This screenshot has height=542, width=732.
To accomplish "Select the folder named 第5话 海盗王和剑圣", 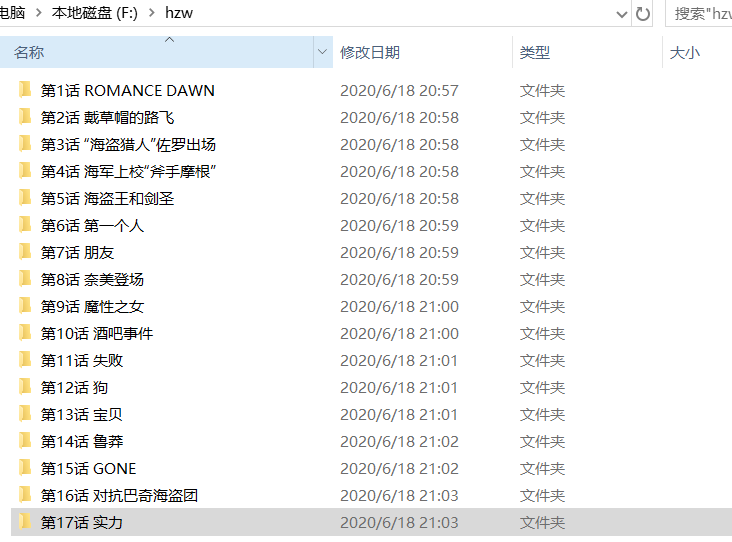I will [x=107, y=198].
